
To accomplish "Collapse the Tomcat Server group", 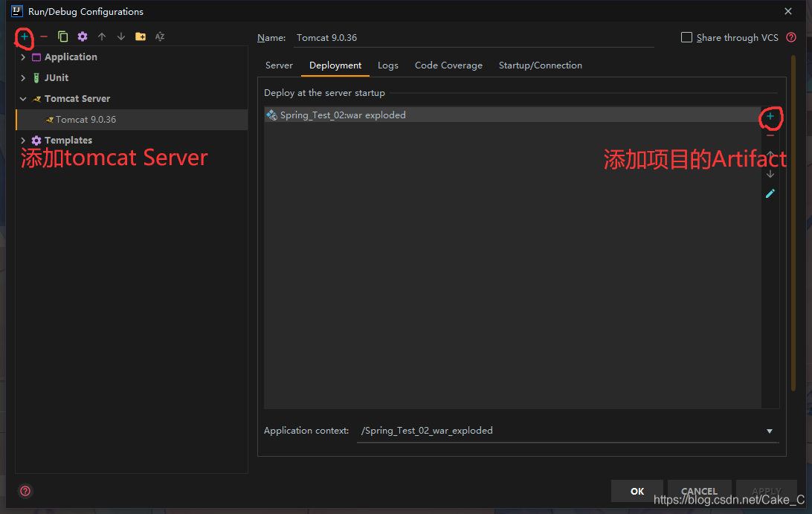I will coord(23,98).
